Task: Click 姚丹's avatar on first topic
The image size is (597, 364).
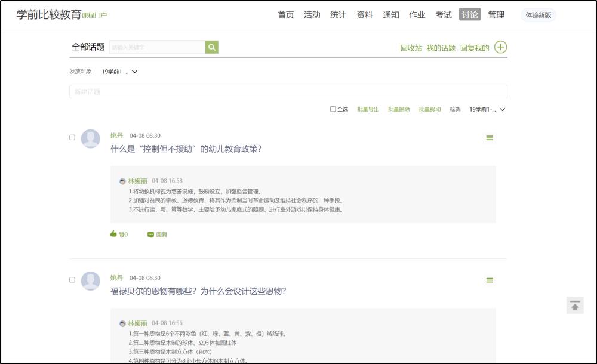Action: (x=90, y=138)
